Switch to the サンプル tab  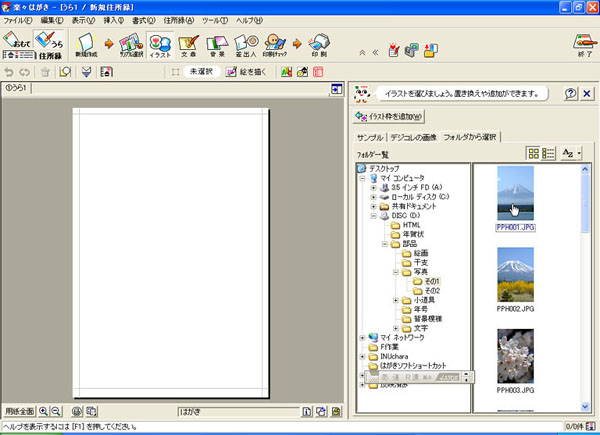pos(370,137)
